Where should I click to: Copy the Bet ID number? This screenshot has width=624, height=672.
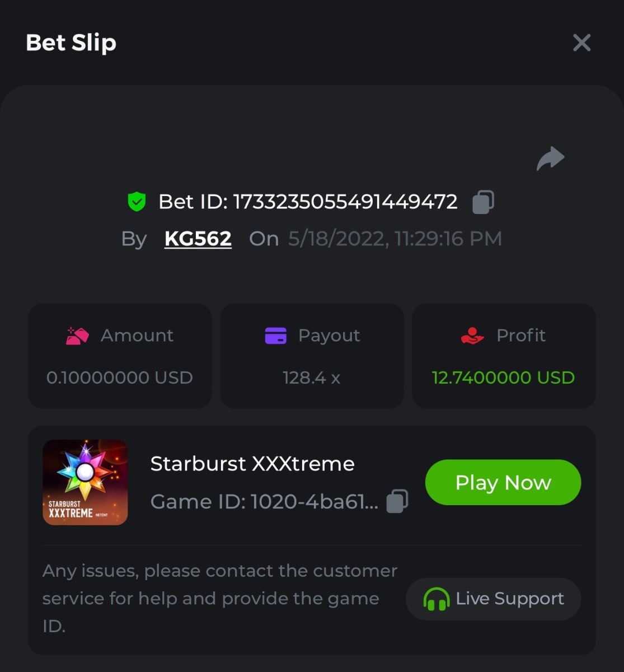[x=483, y=202]
